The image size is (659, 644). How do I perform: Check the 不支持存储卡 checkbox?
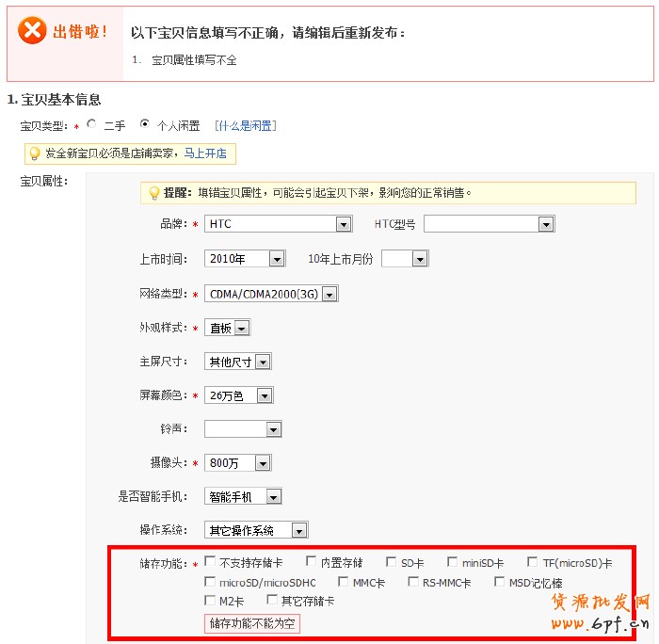click(210, 562)
